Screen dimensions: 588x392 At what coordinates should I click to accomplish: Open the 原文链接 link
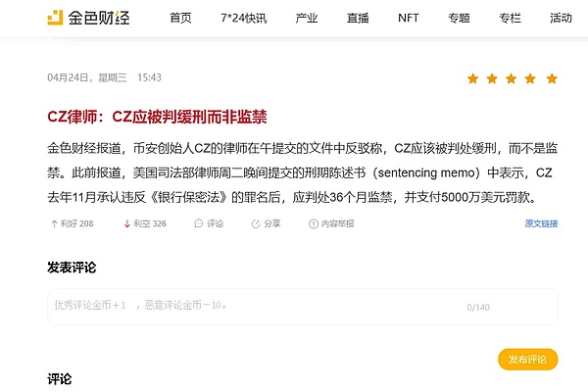pyautogui.click(x=541, y=223)
